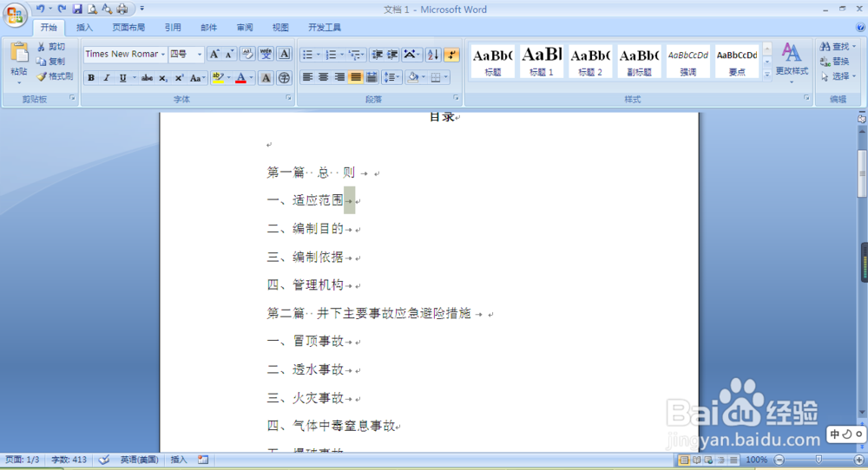Redo the last action

click(x=62, y=9)
